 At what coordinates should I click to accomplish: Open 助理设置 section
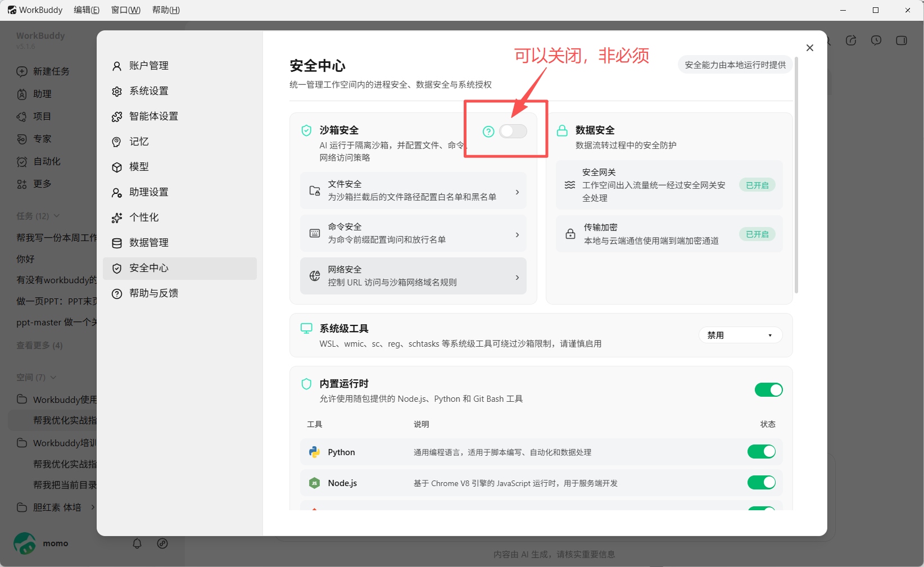180,192
